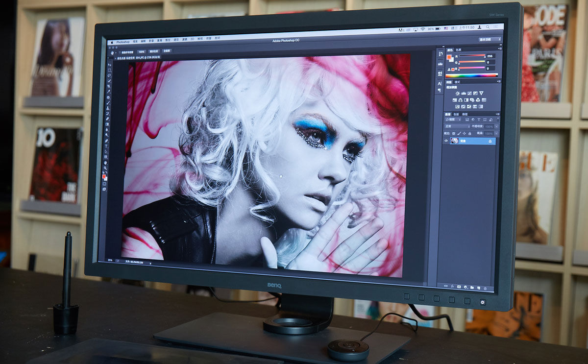Add a Curves adjustment
This screenshot has width=588, height=364.
469,93
